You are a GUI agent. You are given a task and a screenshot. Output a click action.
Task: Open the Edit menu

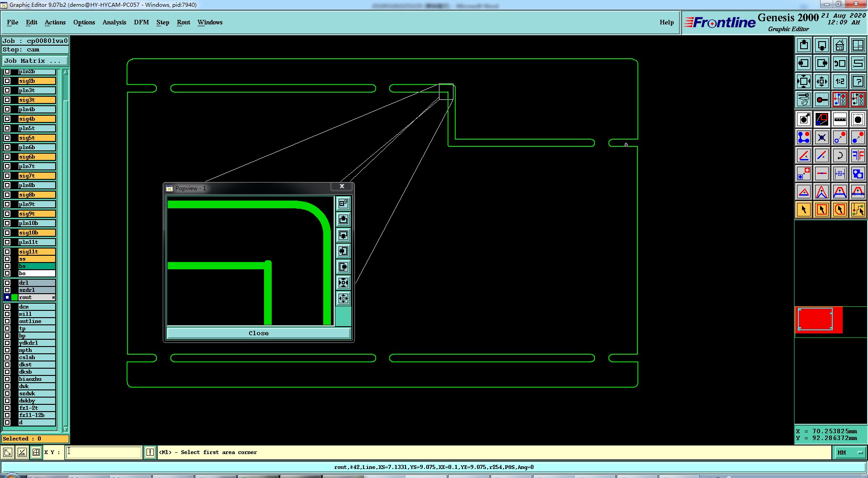click(32, 22)
